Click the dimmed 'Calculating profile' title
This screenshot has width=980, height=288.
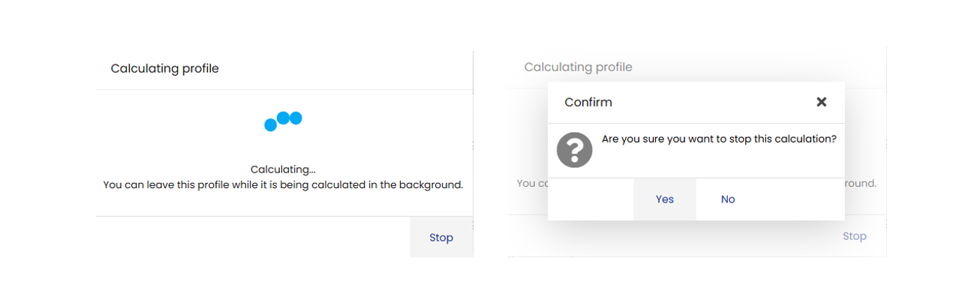(x=579, y=67)
